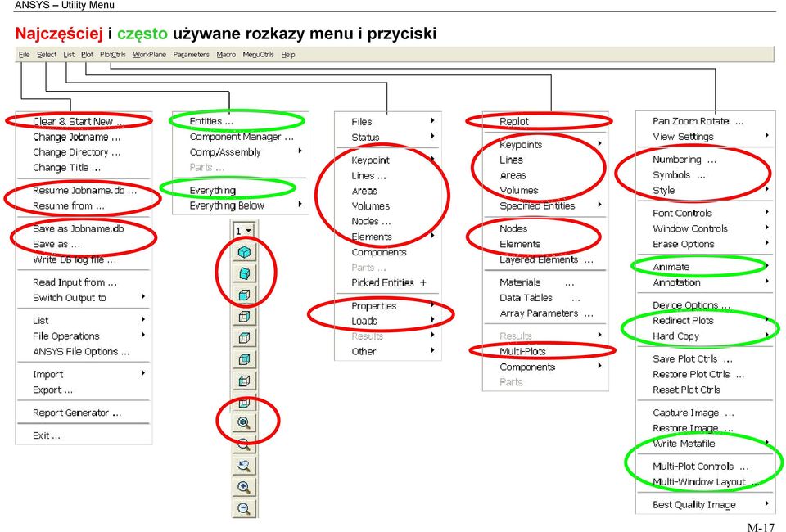Open the window number 1 dropdown

coord(244,231)
